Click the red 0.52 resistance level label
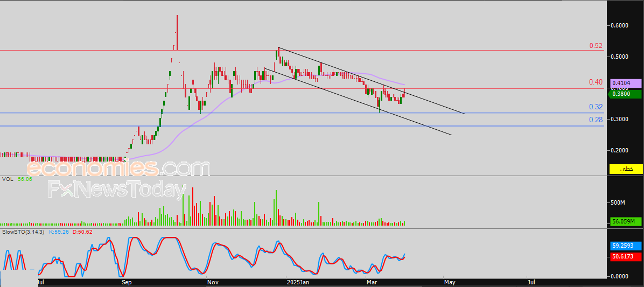 click(x=596, y=46)
